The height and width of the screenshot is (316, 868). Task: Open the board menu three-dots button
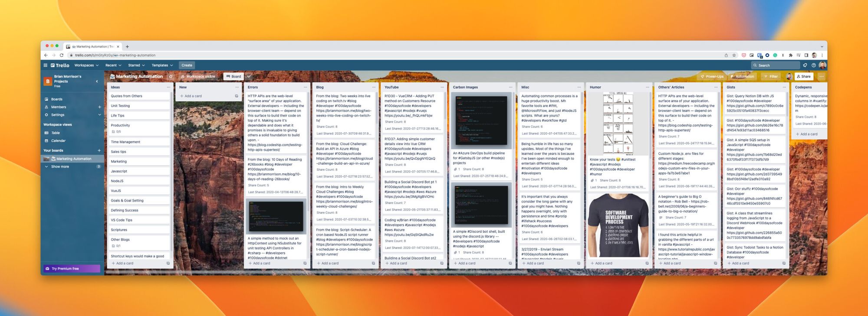(821, 76)
